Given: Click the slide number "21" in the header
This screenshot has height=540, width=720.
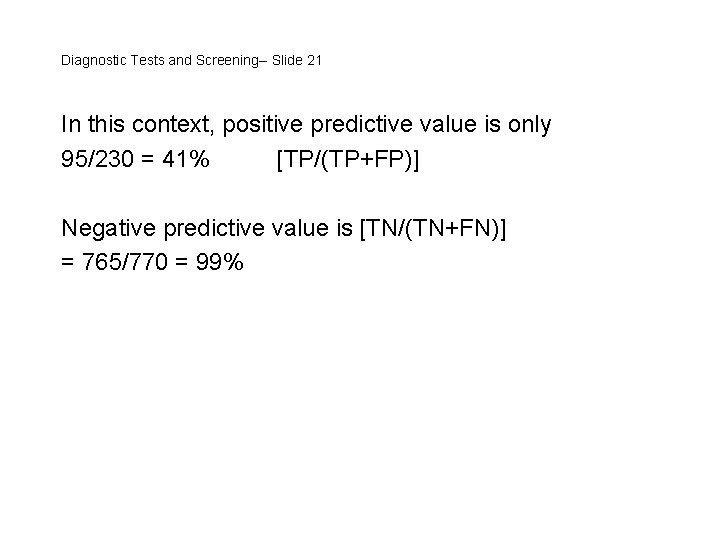Looking at the screenshot, I should pos(314,61).
